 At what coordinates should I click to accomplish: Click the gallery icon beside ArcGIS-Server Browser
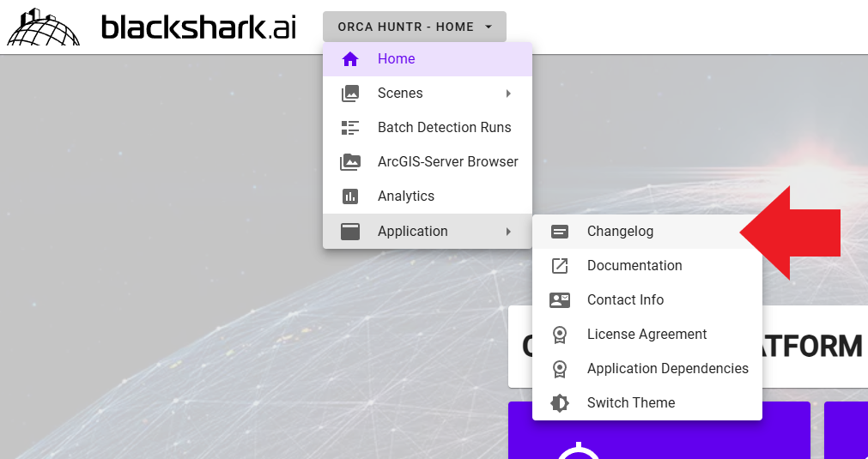(349, 162)
